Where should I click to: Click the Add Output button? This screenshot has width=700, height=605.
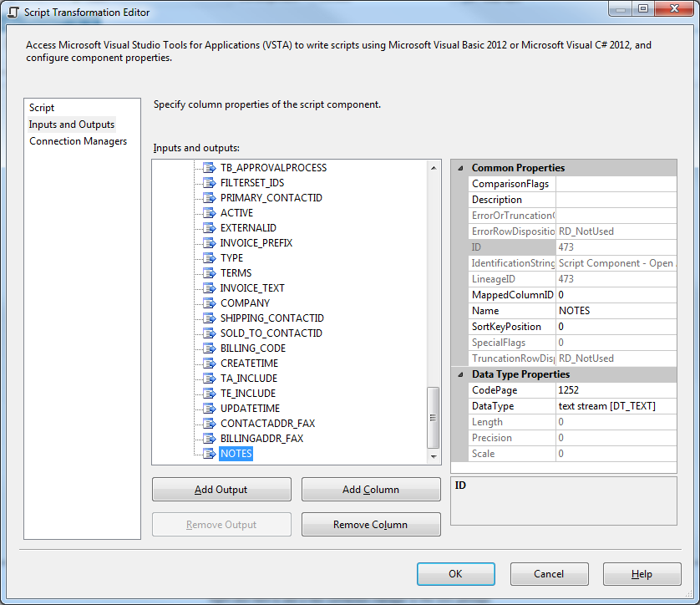point(221,489)
